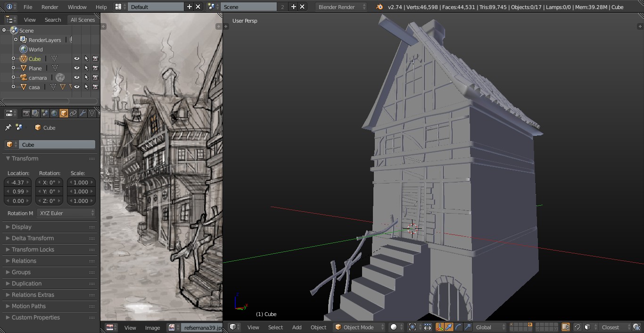
Task: Open the scene browse icon
Action: tap(213, 7)
